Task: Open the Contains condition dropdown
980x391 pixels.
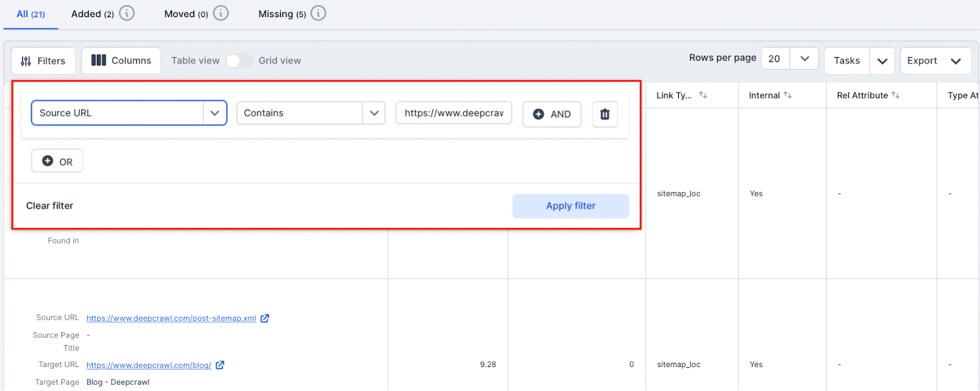Action: pyautogui.click(x=374, y=113)
